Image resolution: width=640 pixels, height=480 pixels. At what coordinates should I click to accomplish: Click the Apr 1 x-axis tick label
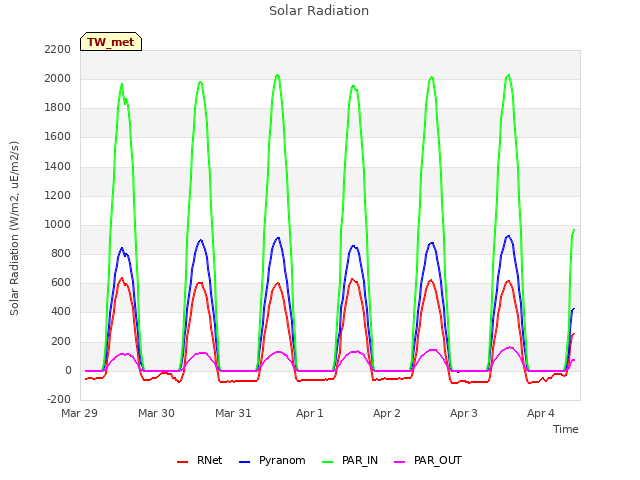[310, 413]
